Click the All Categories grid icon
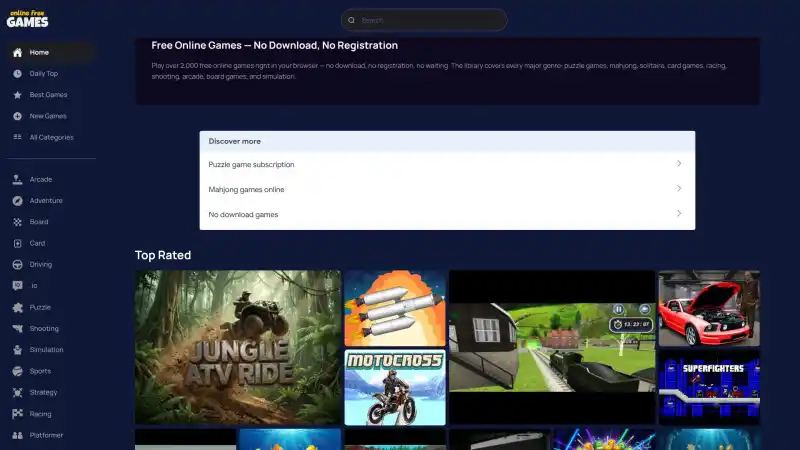Viewport: 800px width, 450px height. coord(17,137)
